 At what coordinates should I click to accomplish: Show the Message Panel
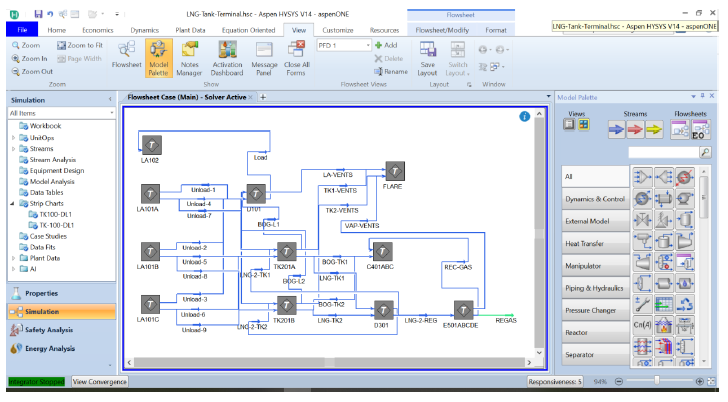coord(264,58)
